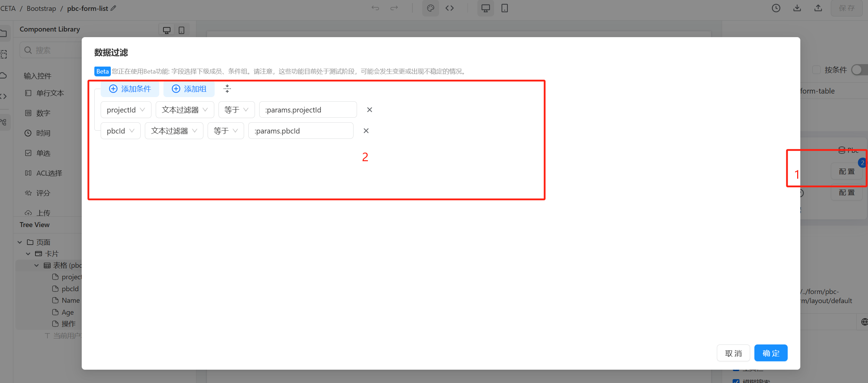Collapse the 卡片 tree node
Image resolution: width=868 pixels, height=383 pixels.
tap(28, 254)
